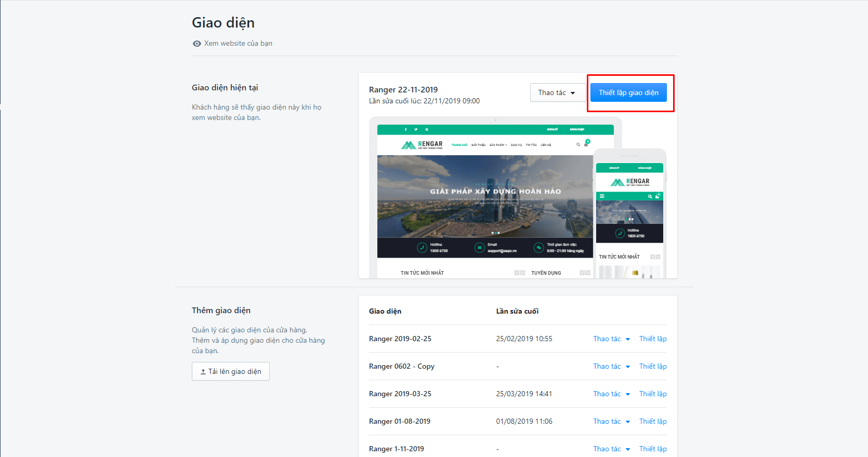Open Thao tác for Ranger 1-11-2019
868x457 pixels.
coord(612,449)
